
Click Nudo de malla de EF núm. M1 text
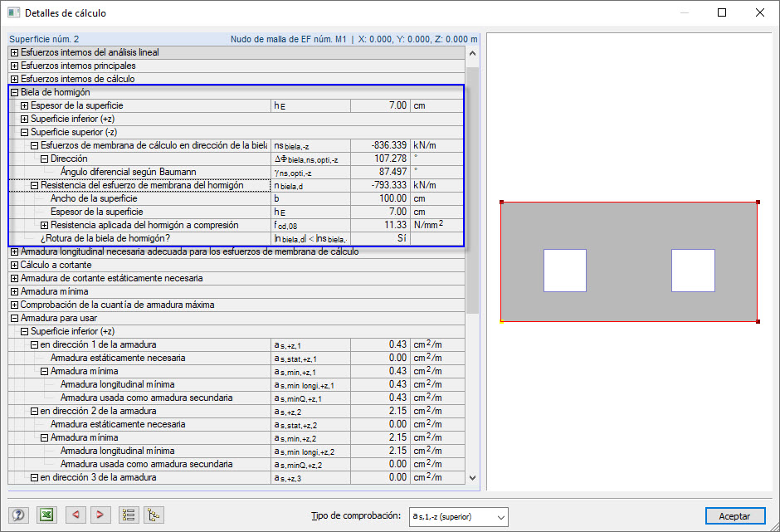288,39
